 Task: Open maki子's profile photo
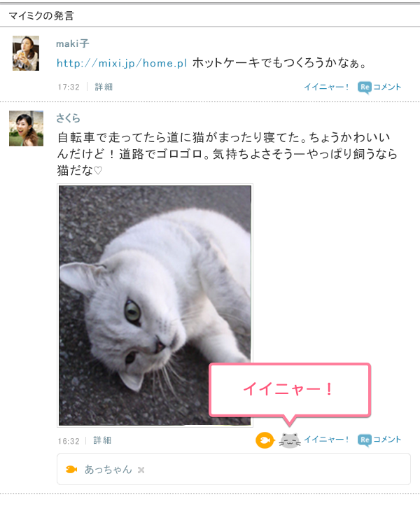pyautogui.click(x=26, y=53)
